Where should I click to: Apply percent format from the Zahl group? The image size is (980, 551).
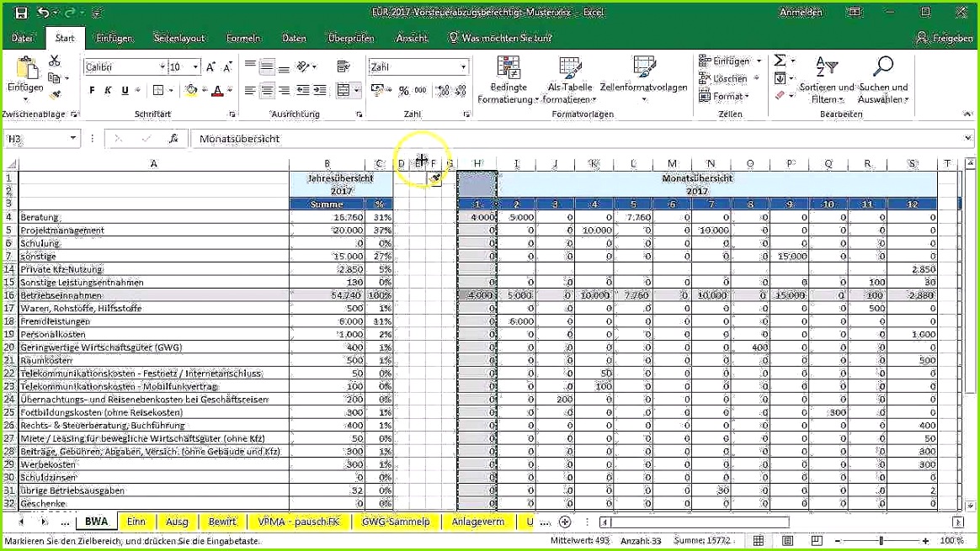tap(404, 90)
